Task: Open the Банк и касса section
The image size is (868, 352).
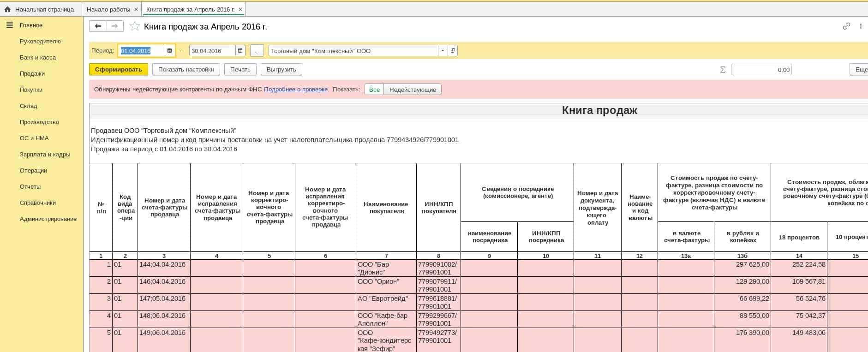Action: pos(38,57)
